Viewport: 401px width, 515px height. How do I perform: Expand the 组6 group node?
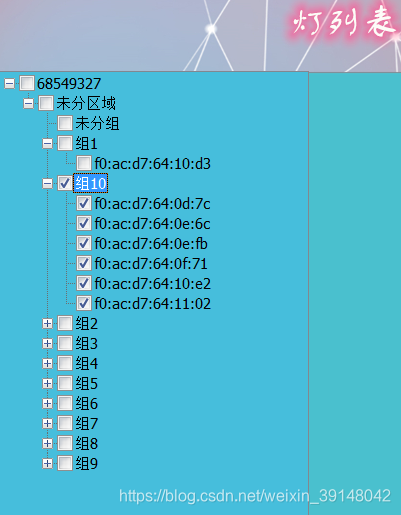point(48,403)
